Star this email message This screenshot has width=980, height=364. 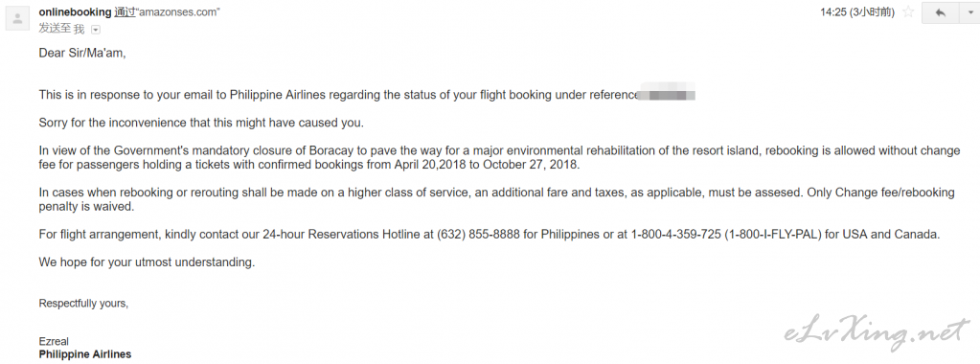(x=908, y=12)
